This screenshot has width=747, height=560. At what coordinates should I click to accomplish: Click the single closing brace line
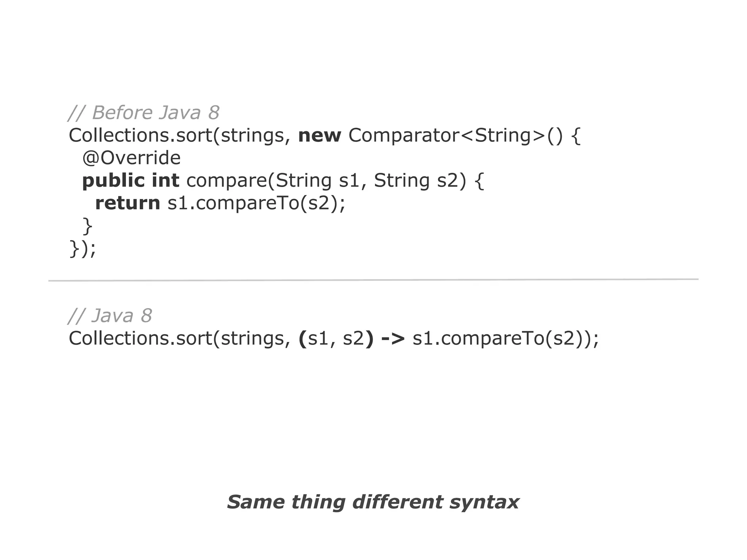tap(88, 226)
